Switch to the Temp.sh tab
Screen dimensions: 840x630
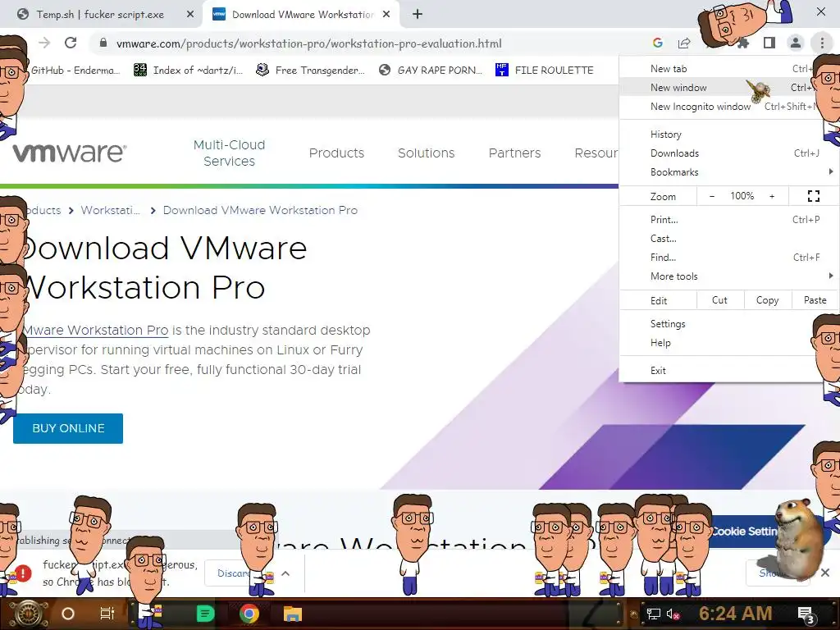point(99,15)
